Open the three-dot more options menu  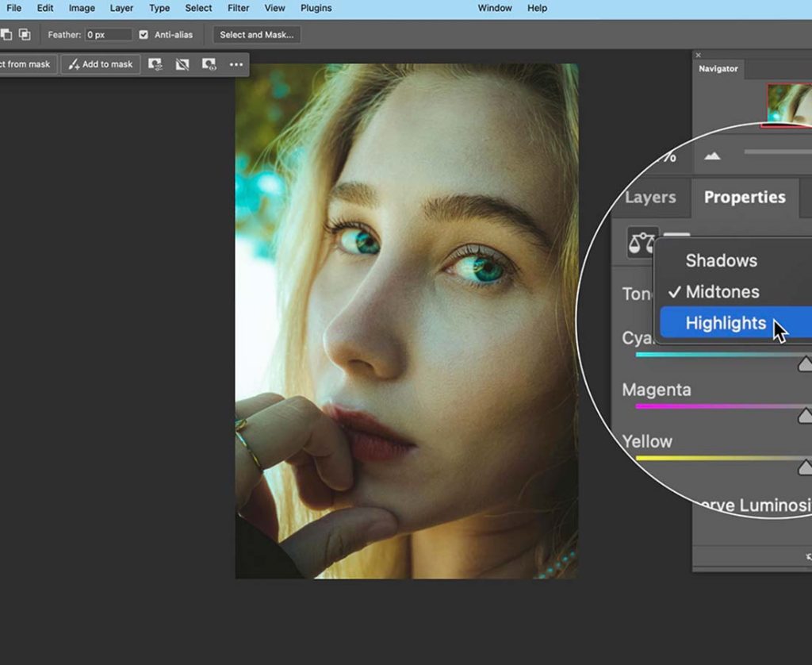[x=236, y=64]
